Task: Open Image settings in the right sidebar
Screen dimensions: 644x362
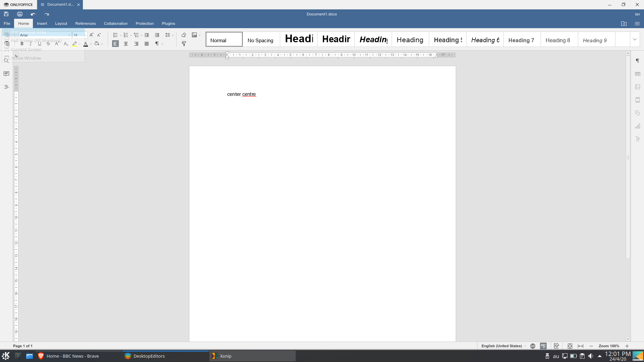Action: [638, 86]
